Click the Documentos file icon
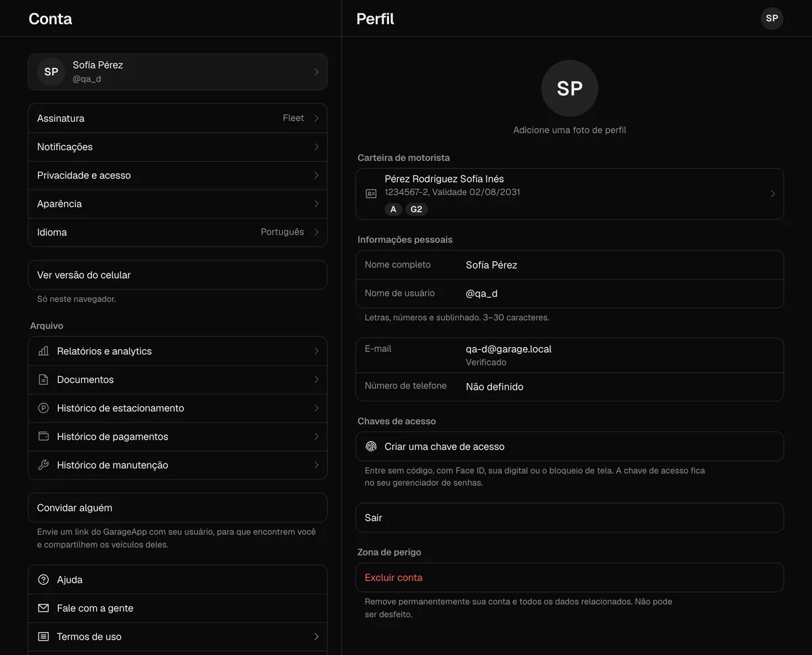The width and height of the screenshot is (812, 655). click(43, 380)
